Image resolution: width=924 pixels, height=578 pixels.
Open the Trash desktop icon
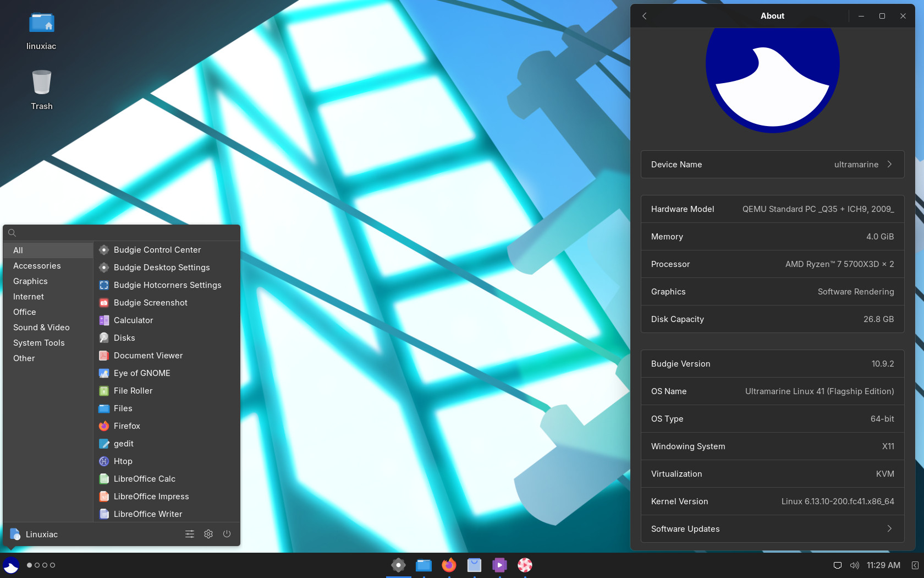[x=42, y=90]
